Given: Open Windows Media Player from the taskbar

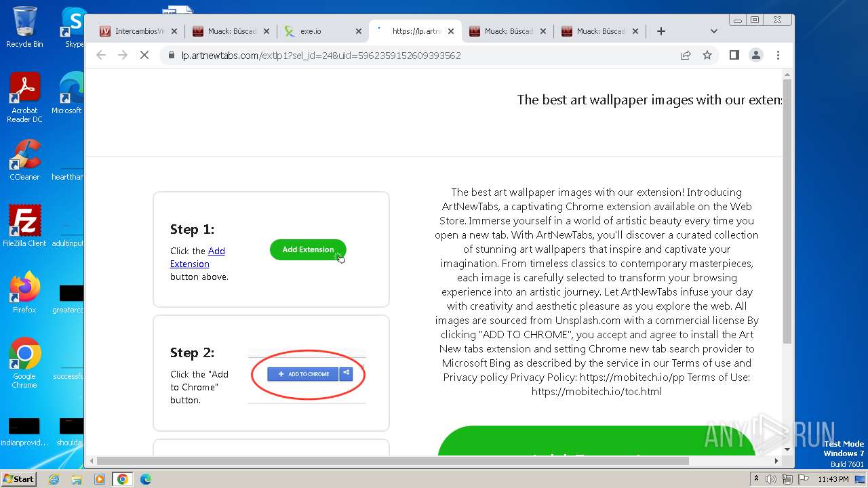Looking at the screenshot, I should (100, 479).
